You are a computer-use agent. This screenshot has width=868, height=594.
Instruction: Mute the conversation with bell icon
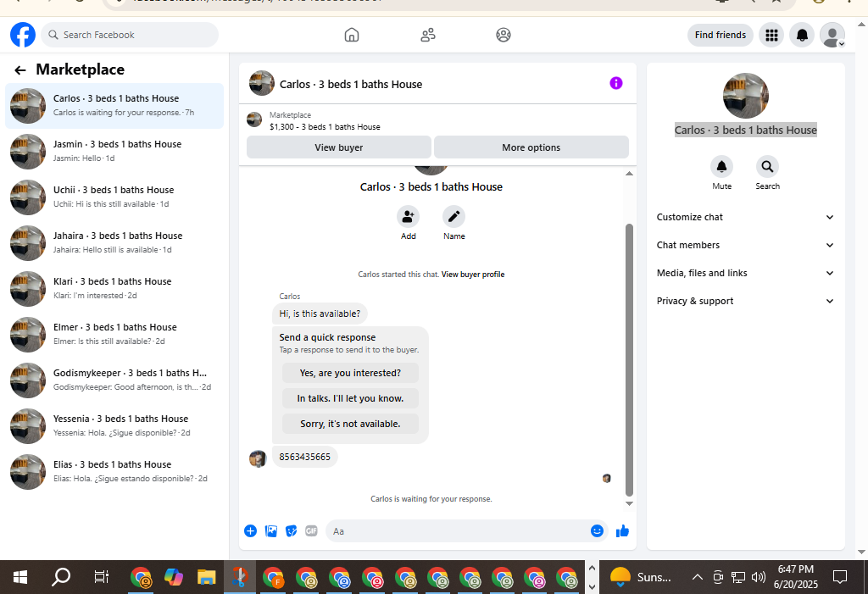click(x=722, y=167)
